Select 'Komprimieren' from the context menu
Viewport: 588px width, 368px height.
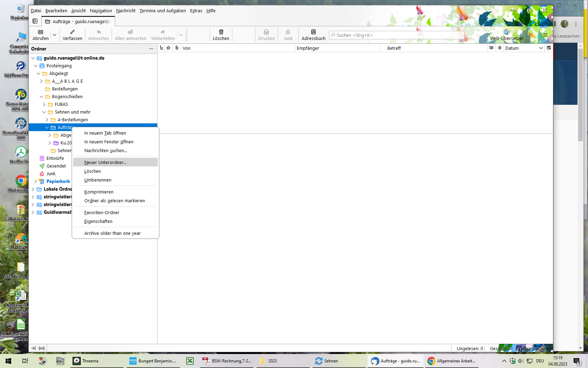click(115, 192)
